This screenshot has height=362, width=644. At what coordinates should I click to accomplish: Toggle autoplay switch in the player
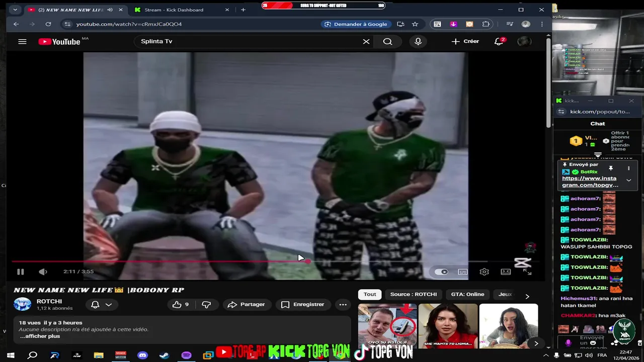pyautogui.click(x=441, y=272)
